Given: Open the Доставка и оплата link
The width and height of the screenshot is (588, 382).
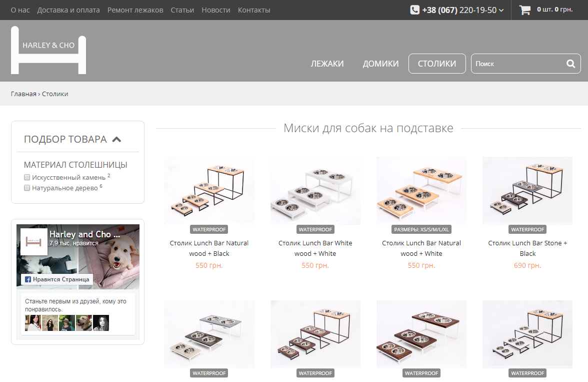Looking at the screenshot, I should click(x=68, y=10).
